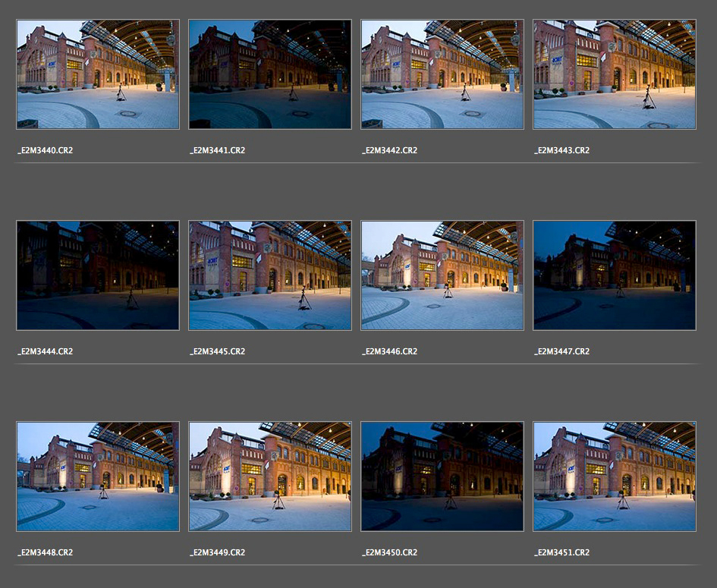Open the _E2M3449.CR2 photo thumbnail
717x588 pixels.
[x=270, y=476]
